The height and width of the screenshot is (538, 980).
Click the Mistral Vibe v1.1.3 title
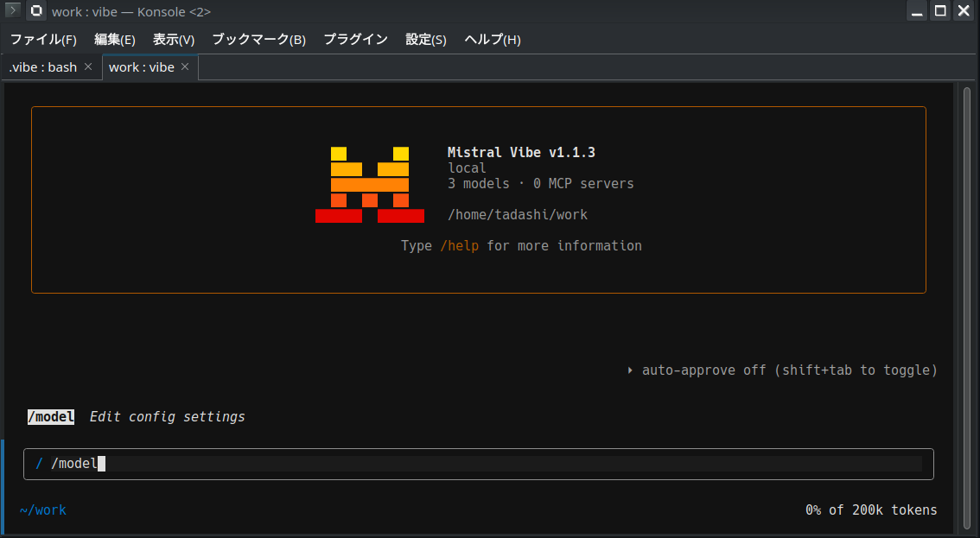click(521, 153)
